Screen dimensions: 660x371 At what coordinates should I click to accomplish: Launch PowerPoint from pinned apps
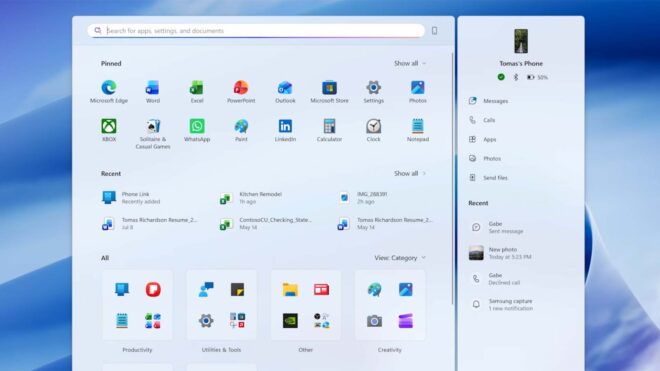tap(241, 91)
